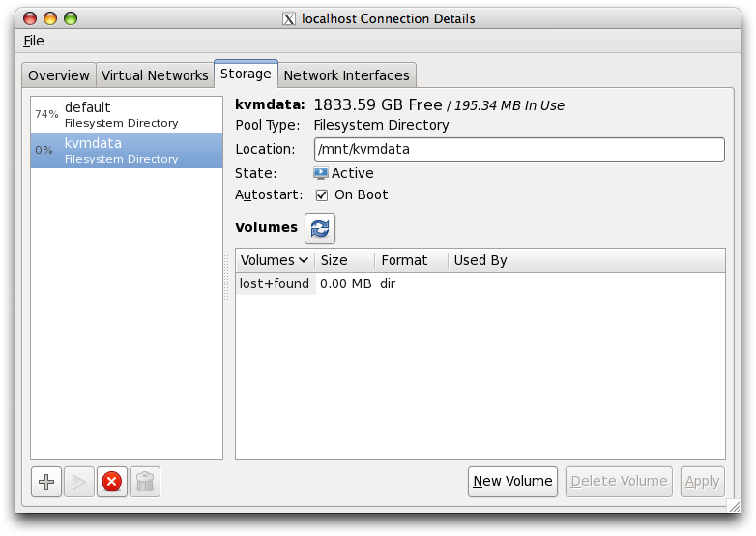Switch to the Virtual Networks tab
The image size is (756, 536).
point(155,75)
